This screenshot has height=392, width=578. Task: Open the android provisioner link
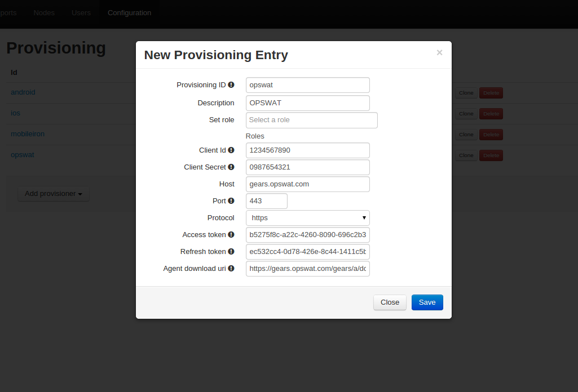coord(23,92)
